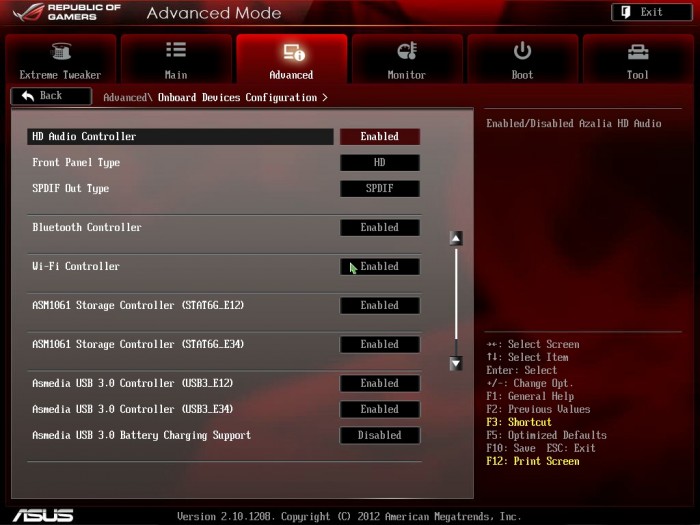
Task: Click the Extreme Tweaker chip icon
Action: point(61,51)
